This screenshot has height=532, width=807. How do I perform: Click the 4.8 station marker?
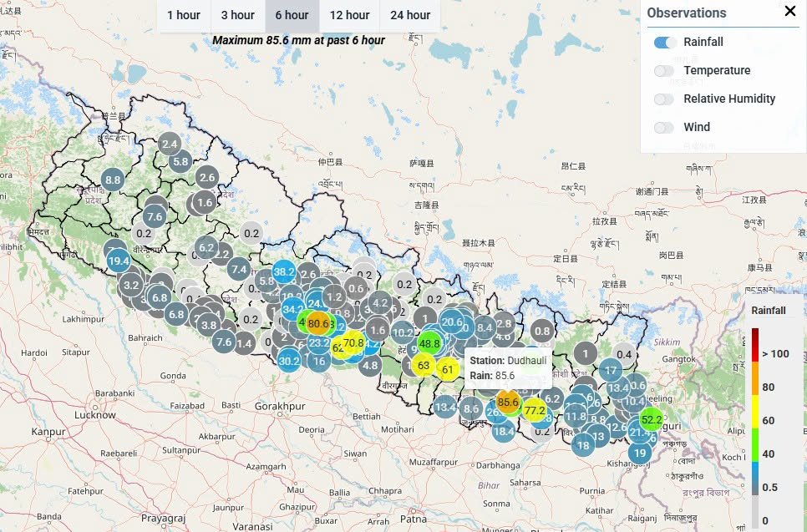[369, 365]
